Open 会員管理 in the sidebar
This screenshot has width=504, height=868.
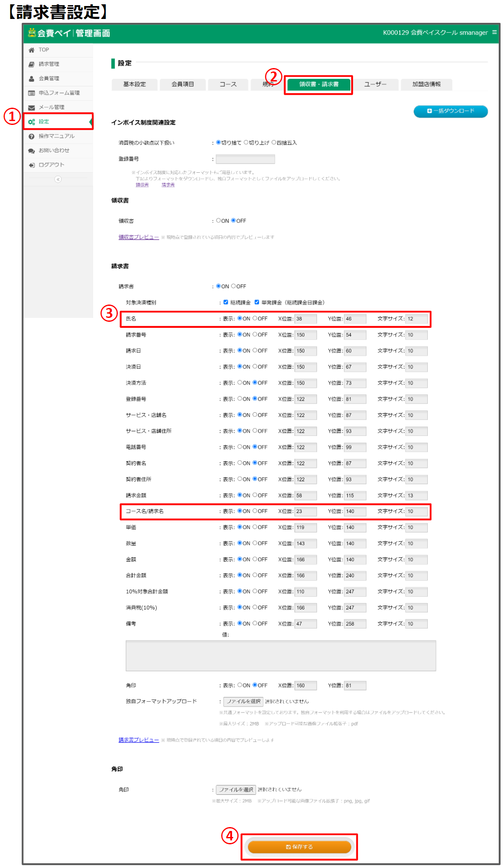coord(58,79)
